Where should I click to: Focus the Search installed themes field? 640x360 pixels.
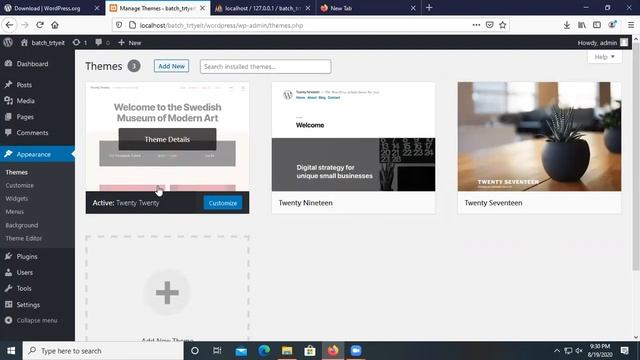265,67
